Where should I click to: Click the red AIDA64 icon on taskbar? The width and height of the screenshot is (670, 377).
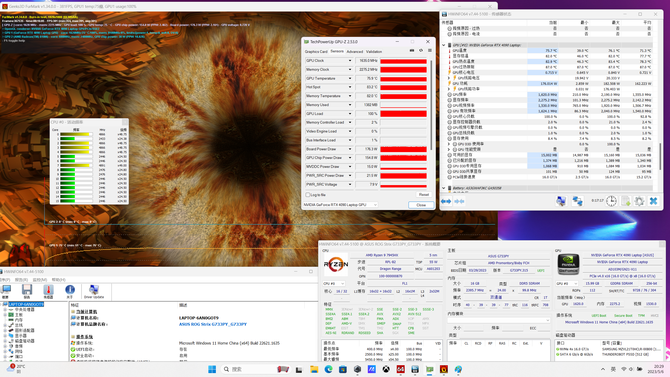coord(400,369)
